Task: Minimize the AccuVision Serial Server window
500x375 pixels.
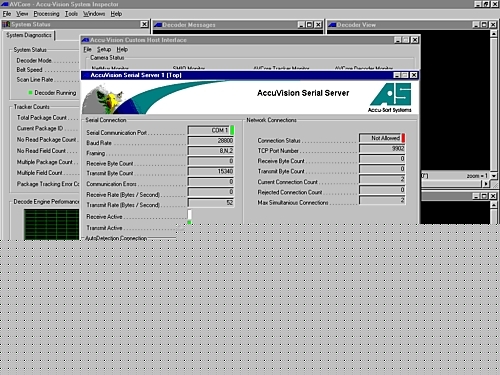Action: click(397, 75)
